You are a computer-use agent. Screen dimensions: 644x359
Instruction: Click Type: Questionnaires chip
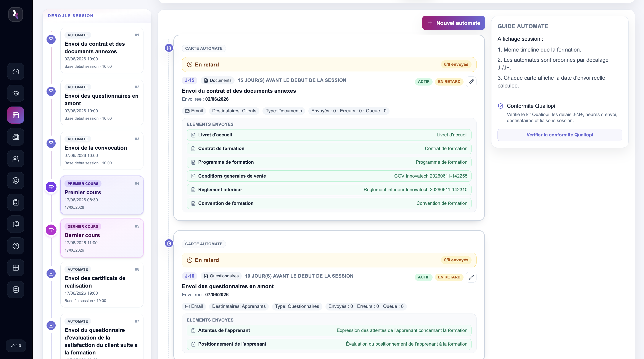pos(297,306)
